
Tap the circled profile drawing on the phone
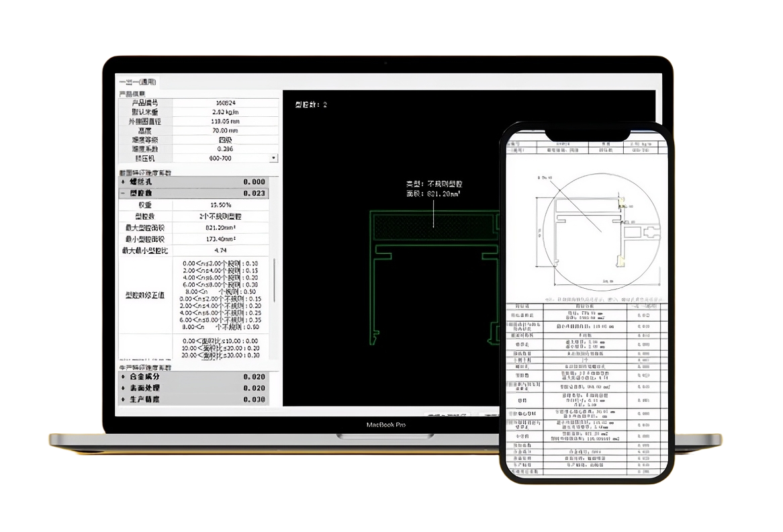point(601,232)
